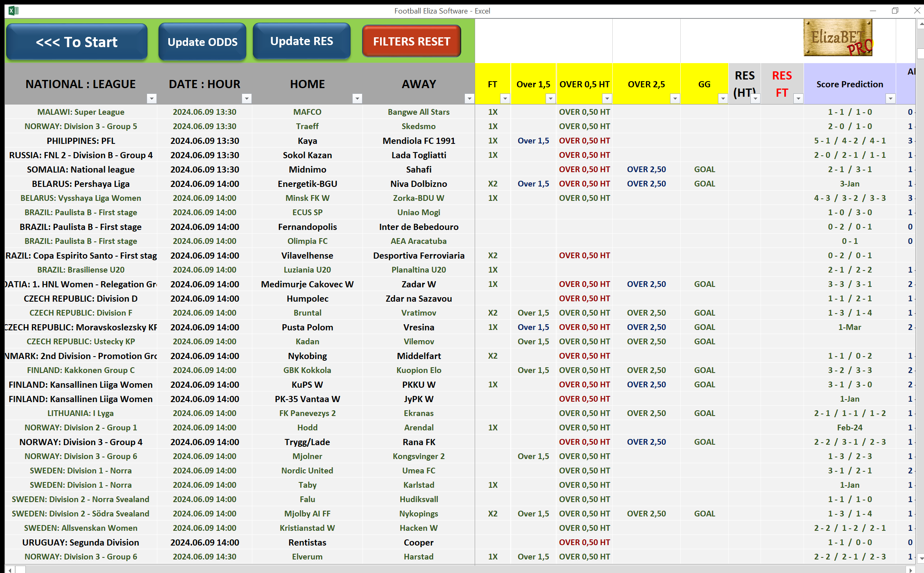Open the Over 1,5 filter dropdown

(x=550, y=98)
